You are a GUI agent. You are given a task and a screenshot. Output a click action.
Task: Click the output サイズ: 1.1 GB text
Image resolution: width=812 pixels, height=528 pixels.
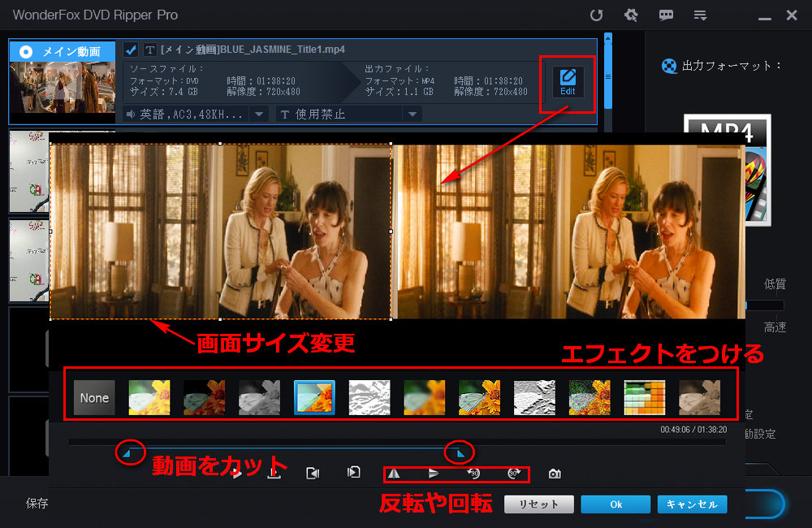400,92
